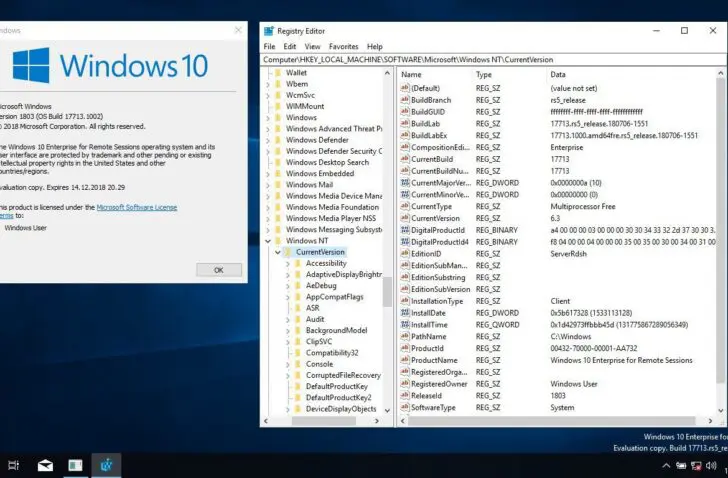The width and height of the screenshot is (728, 478).
Task: Collapse the Windows NT tree node
Action: pyautogui.click(x=268, y=241)
